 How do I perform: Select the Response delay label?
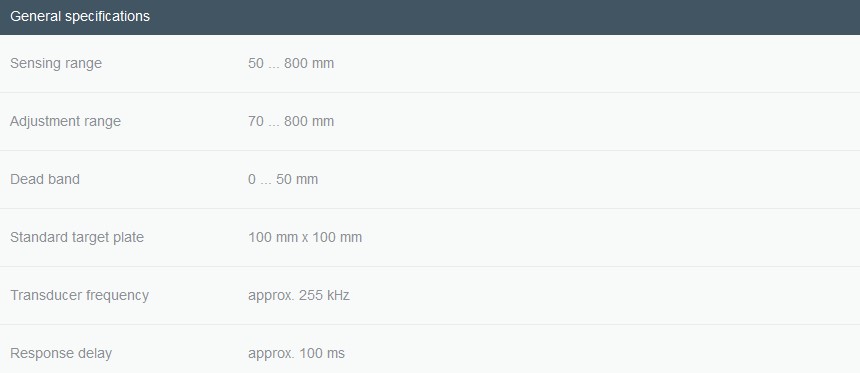(61, 353)
